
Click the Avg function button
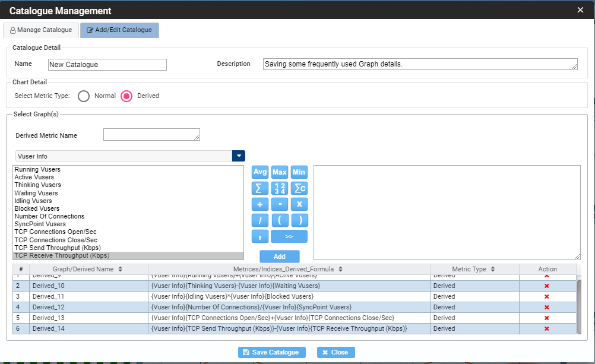tap(260, 172)
